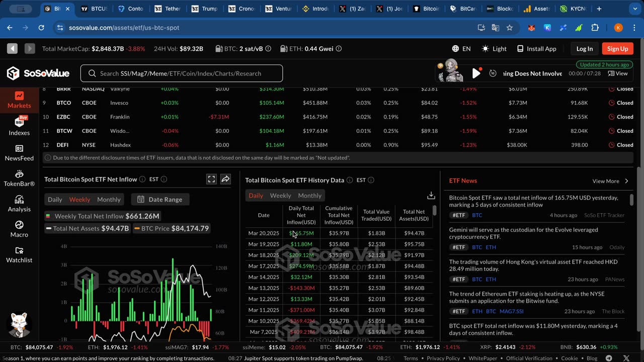Click Telegram icon in footer

click(609, 358)
